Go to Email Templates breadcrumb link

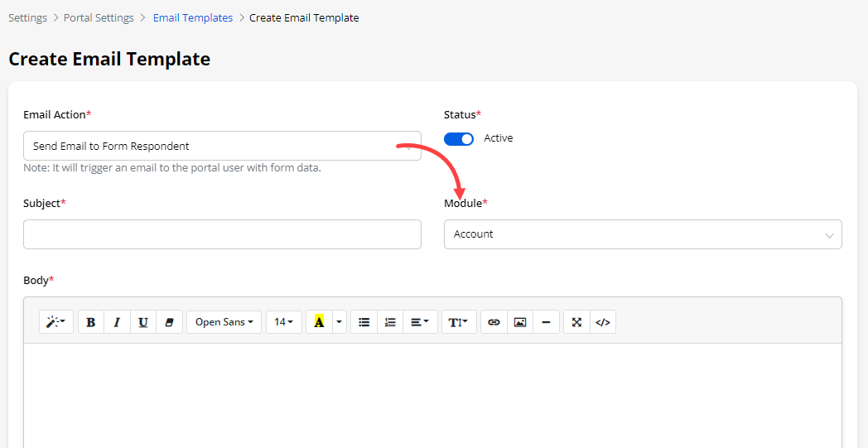(193, 17)
